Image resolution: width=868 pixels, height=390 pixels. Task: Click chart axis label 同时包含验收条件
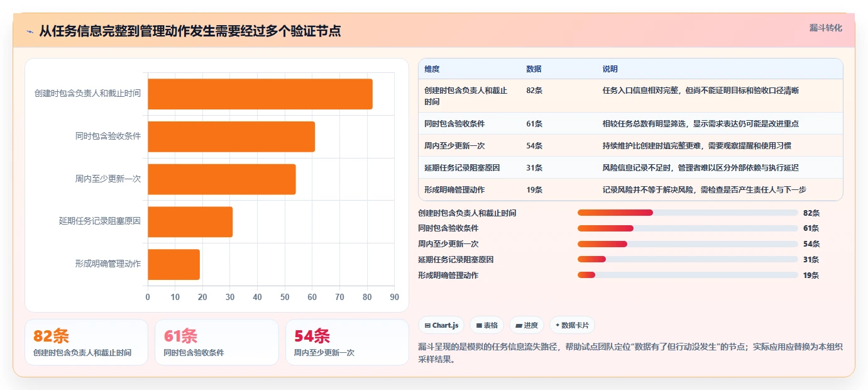[107, 136]
